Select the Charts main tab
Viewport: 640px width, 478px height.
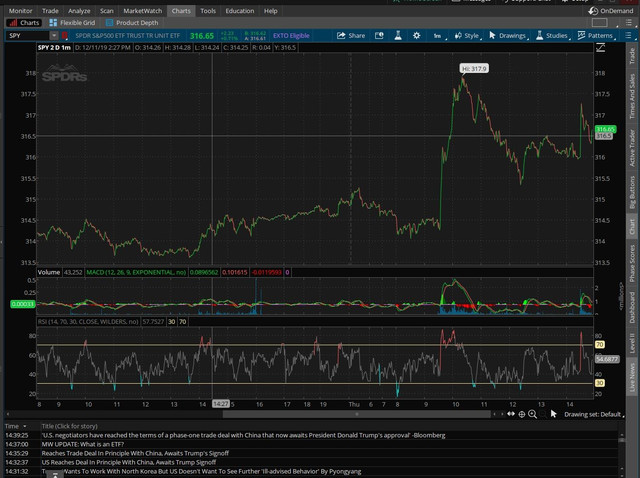pyautogui.click(x=181, y=11)
